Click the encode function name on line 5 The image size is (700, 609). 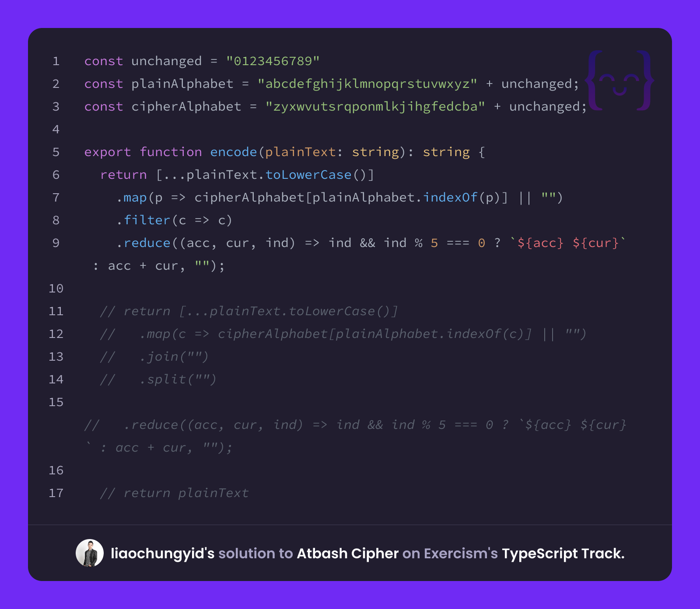(234, 152)
